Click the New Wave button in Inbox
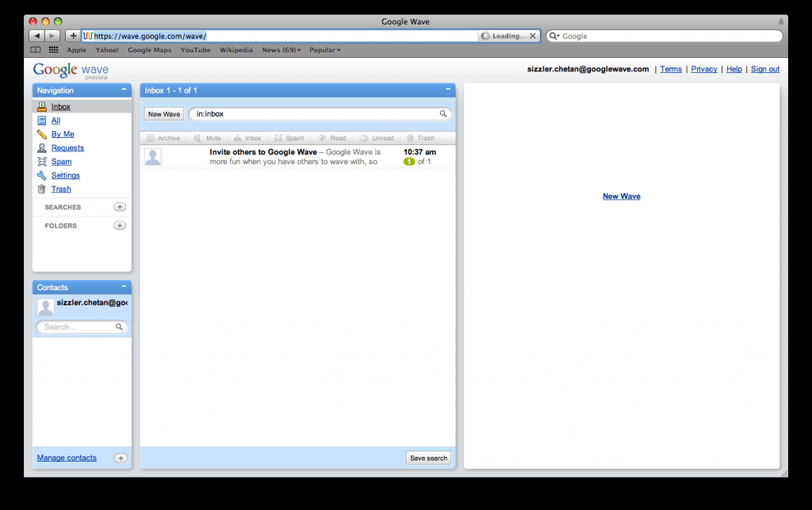This screenshot has height=510, width=812. (163, 114)
